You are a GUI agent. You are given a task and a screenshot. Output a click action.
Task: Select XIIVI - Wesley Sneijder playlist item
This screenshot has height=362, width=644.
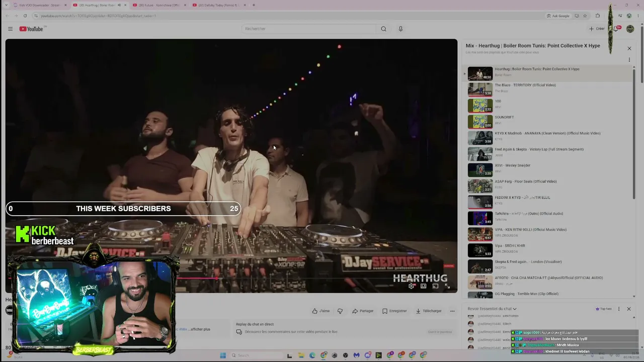[547, 169]
